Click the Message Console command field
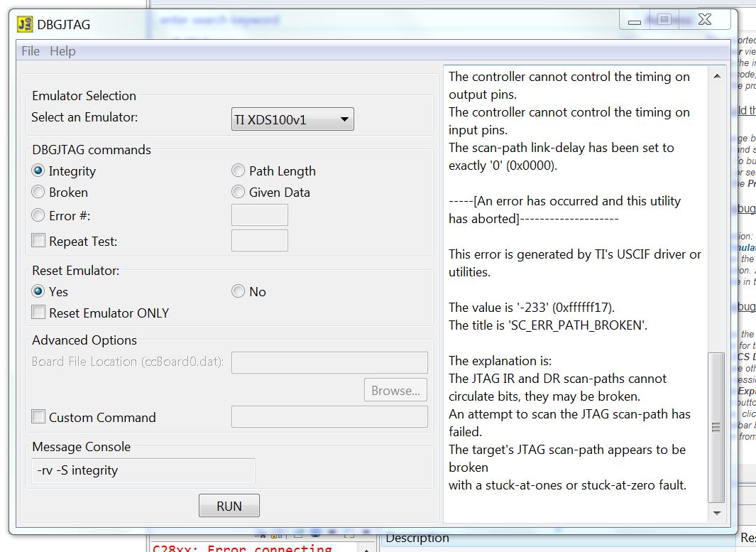The width and height of the screenshot is (756, 552). pos(143,470)
